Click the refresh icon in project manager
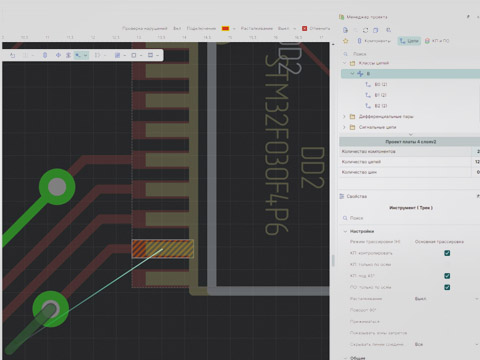This screenshot has width=480, height=360. point(366,30)
